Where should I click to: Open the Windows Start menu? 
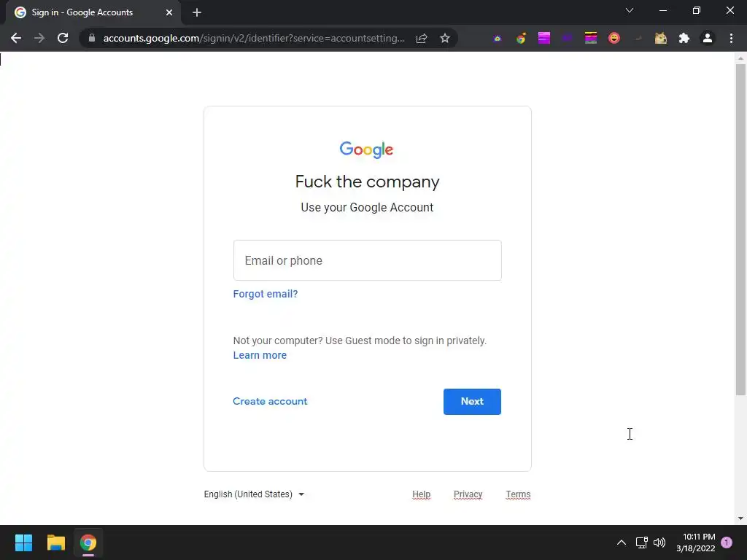pos(23,542)
